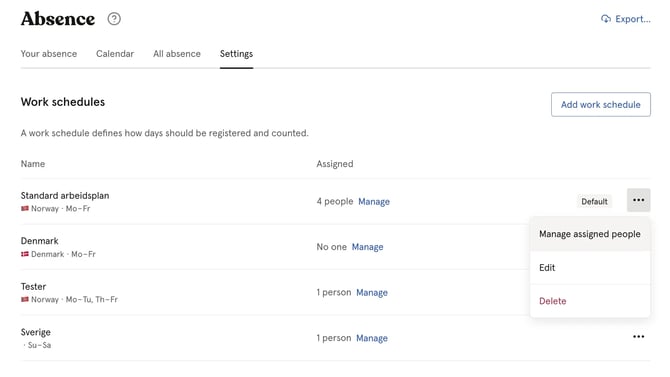
Task: Click the Sverige schedule name
Action: pos(35,332)
